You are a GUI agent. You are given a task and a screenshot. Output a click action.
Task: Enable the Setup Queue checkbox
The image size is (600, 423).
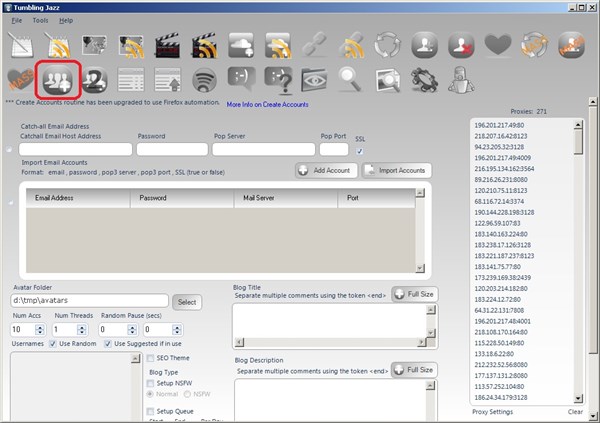point(150,412)
